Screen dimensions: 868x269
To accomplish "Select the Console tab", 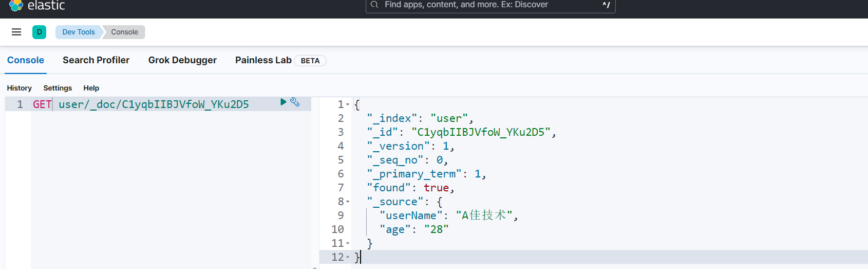I will tap(26, 60).
